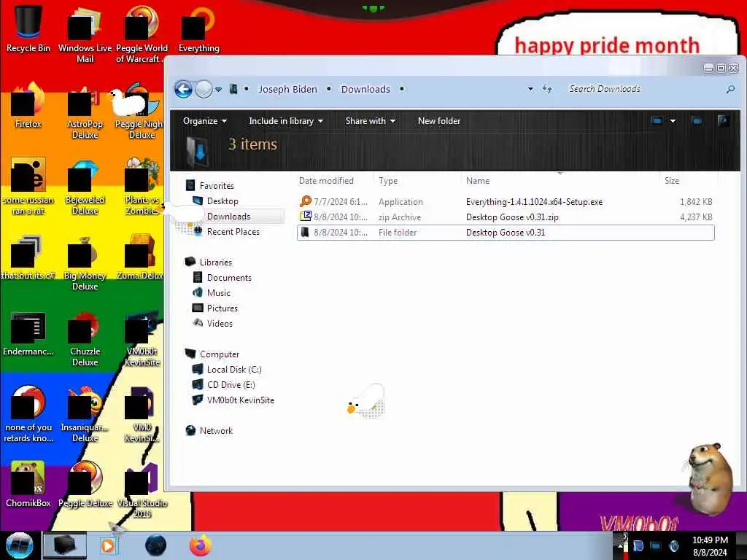Show hidden system tray icons arrow

(620, 545)
